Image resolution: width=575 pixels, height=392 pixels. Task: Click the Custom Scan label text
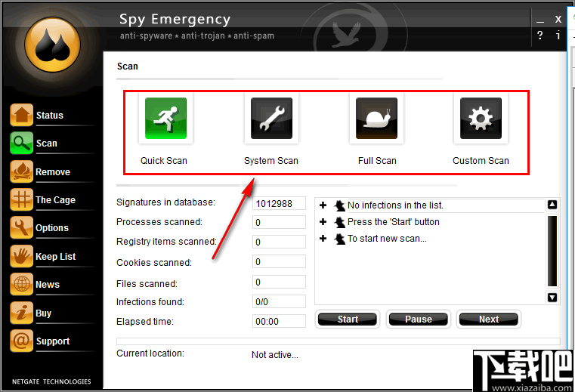pyautogui.click(x=481, y=161)
